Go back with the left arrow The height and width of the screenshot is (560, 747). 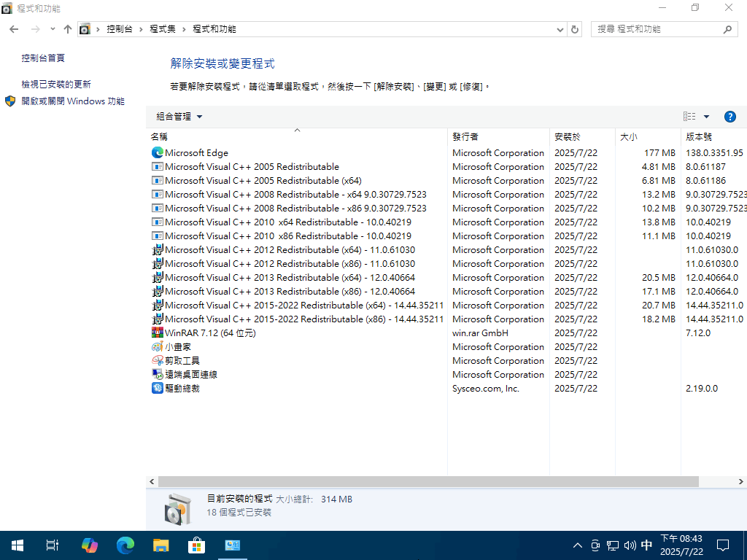point(14,29)
